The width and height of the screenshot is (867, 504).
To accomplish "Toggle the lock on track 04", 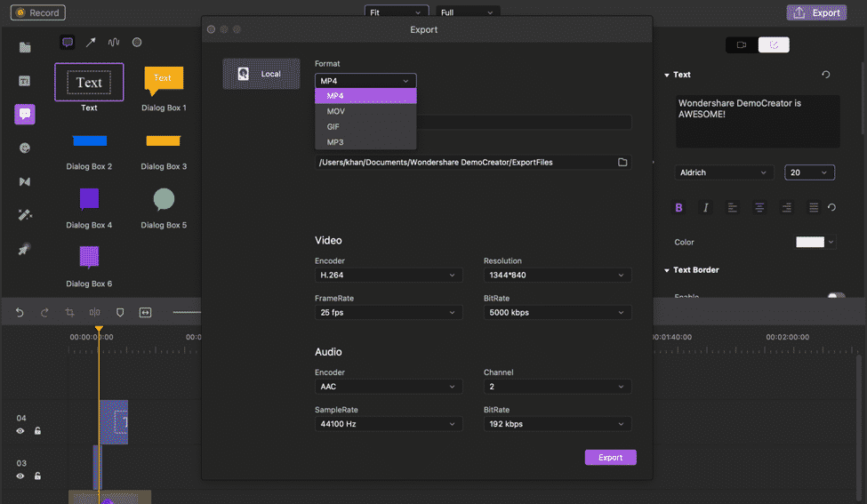I will 37,431.
